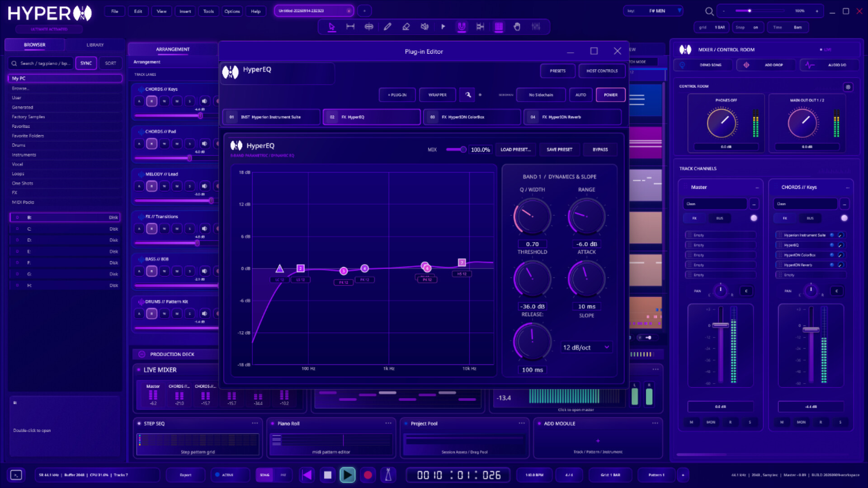868x488 pixels.
Task: Click the Audio I/O waveform icon
Action: [x=810, y=65]
